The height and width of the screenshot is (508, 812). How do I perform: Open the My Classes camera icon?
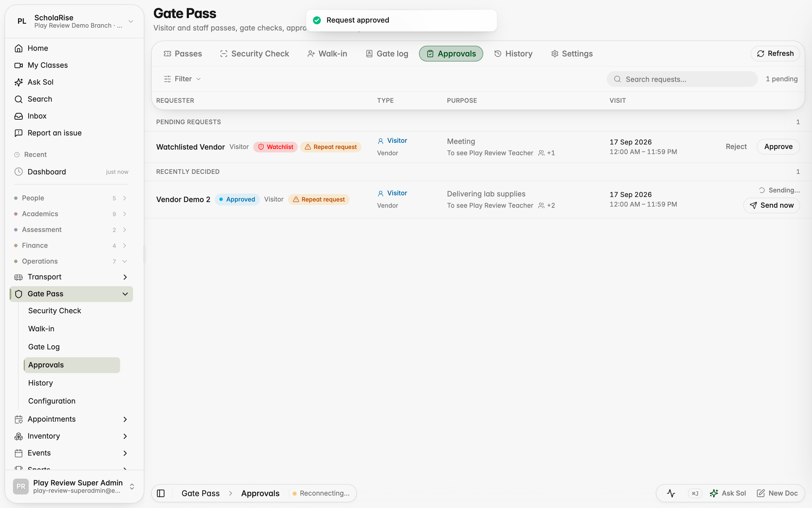[18, 65]
